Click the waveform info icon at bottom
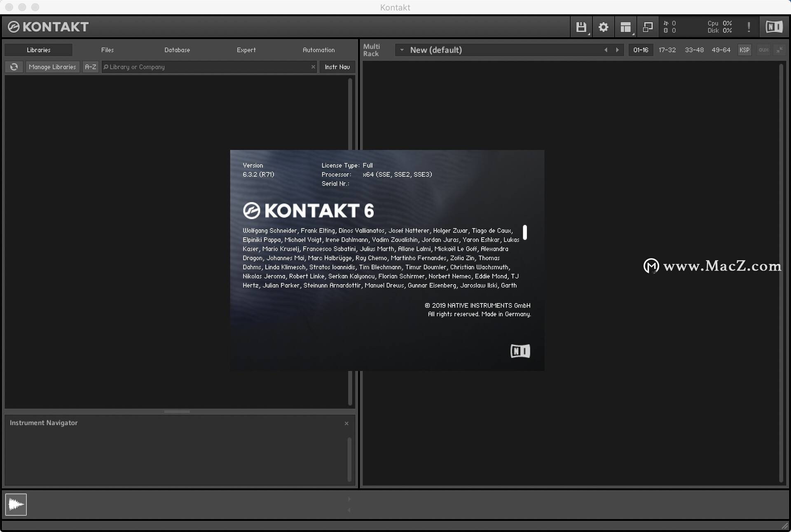Image resolution: width=791 pixels, height=532 pixels. pyautogui.click(x=16, y=504)
